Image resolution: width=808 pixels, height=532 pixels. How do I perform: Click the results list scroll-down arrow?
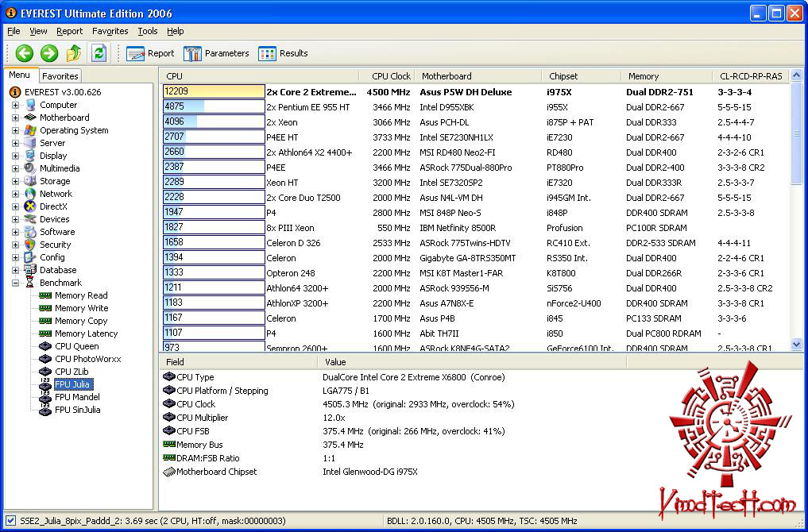796,345
